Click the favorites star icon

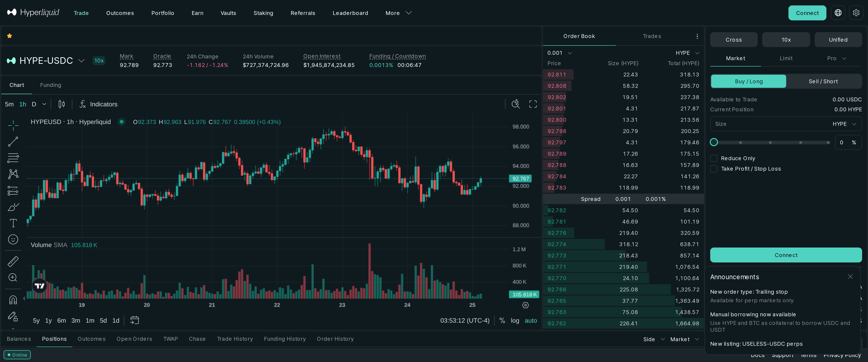pos(9,36)
